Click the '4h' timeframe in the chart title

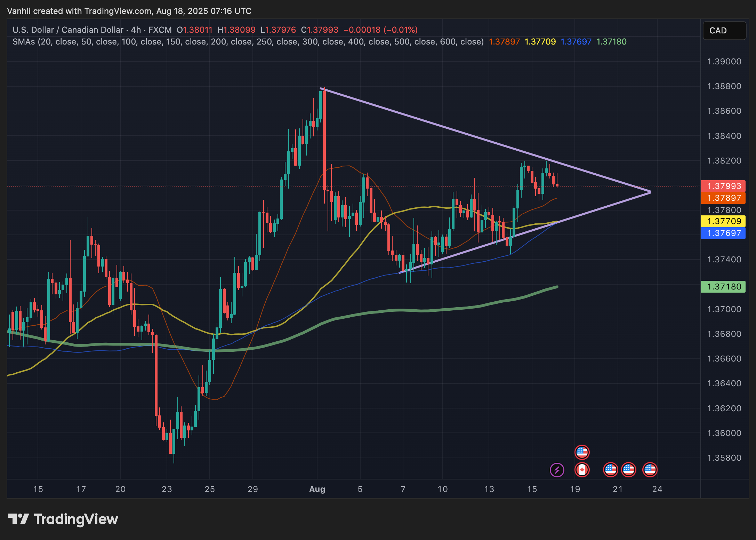(136, 30)
